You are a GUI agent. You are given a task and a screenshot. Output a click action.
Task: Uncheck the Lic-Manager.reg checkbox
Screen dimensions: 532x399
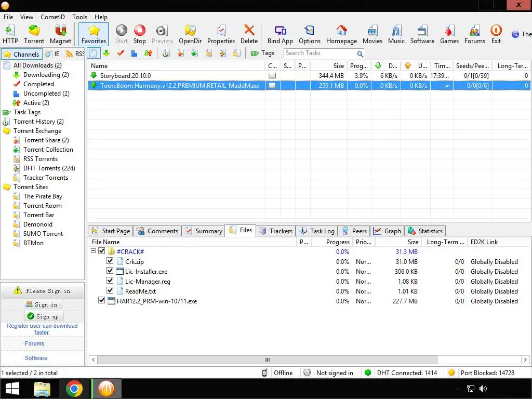pyautogui.click(x=110, y=281)
